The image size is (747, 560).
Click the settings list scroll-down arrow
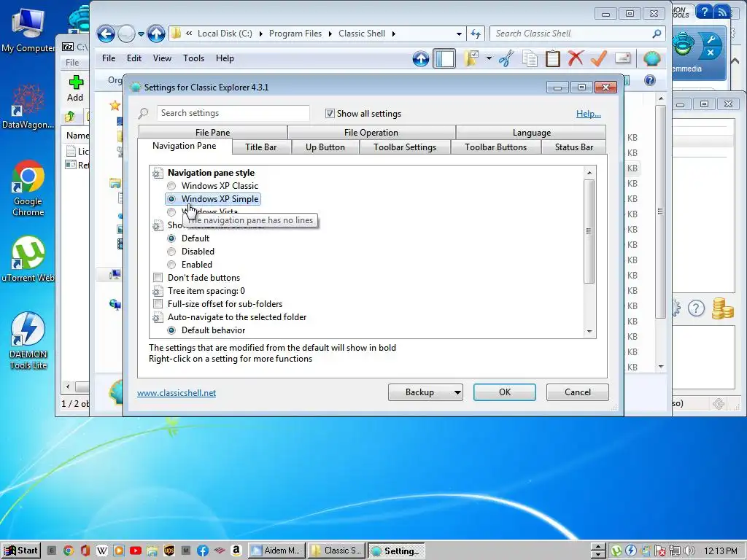[x=589, y=332]
